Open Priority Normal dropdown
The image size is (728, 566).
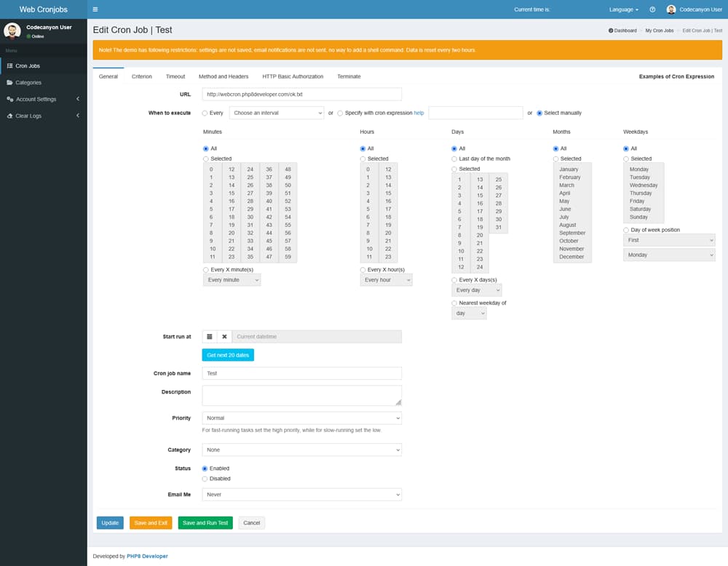(x=302, y=418)
